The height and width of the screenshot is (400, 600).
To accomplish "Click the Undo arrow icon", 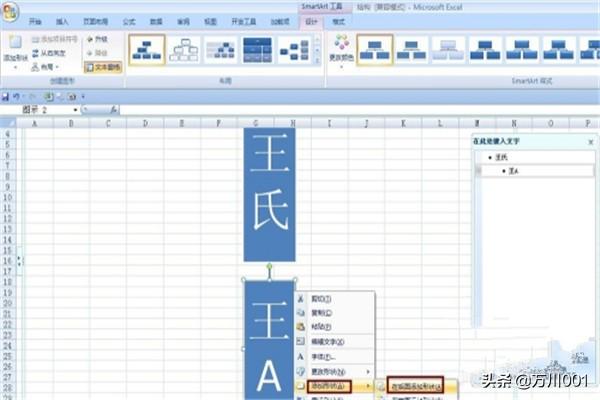I will click(x=16, y=97).
